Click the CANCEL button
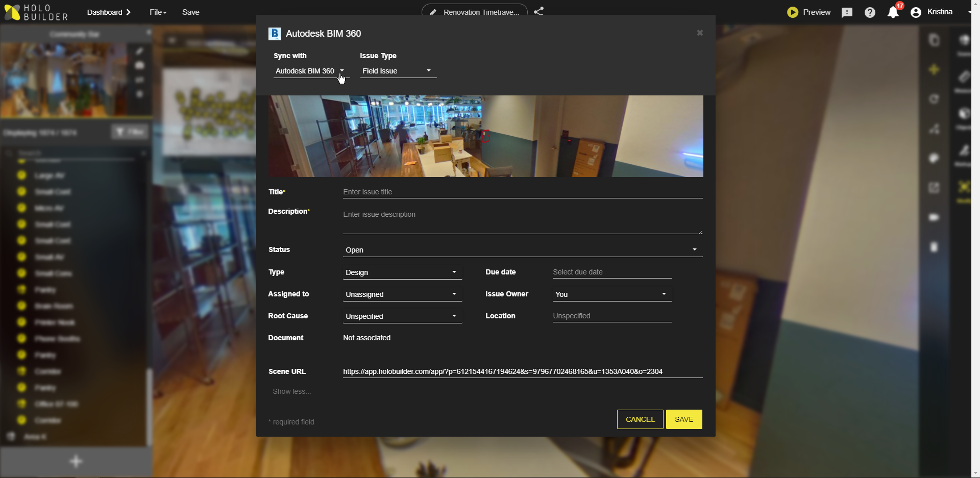Viewport: 980px width, 478px height. tap(640, 419)
